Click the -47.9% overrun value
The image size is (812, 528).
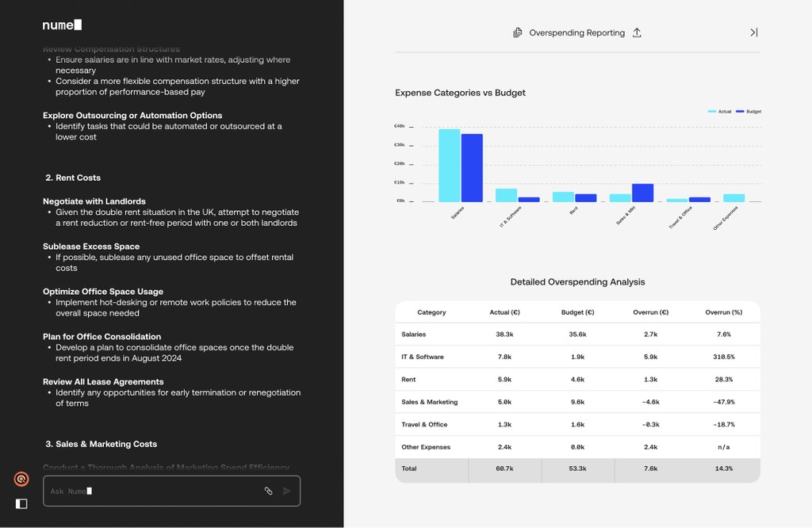[x=723, y=402]
